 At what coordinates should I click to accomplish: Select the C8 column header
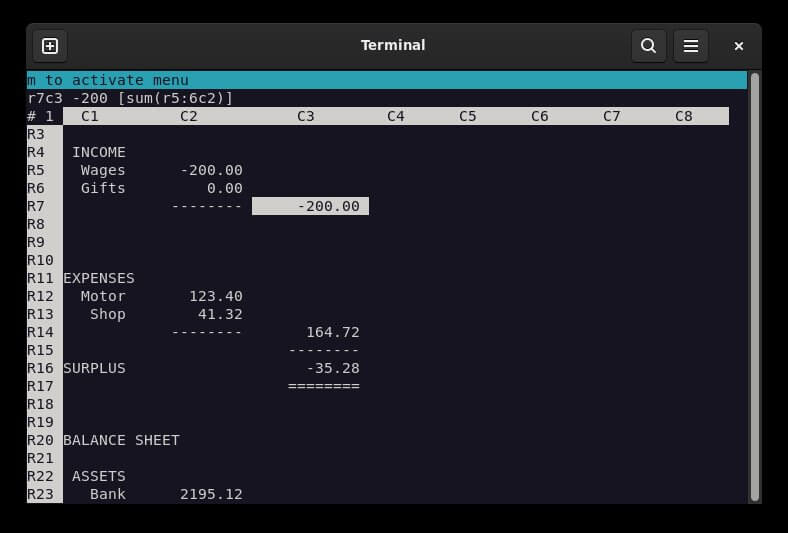coord(683,116)
